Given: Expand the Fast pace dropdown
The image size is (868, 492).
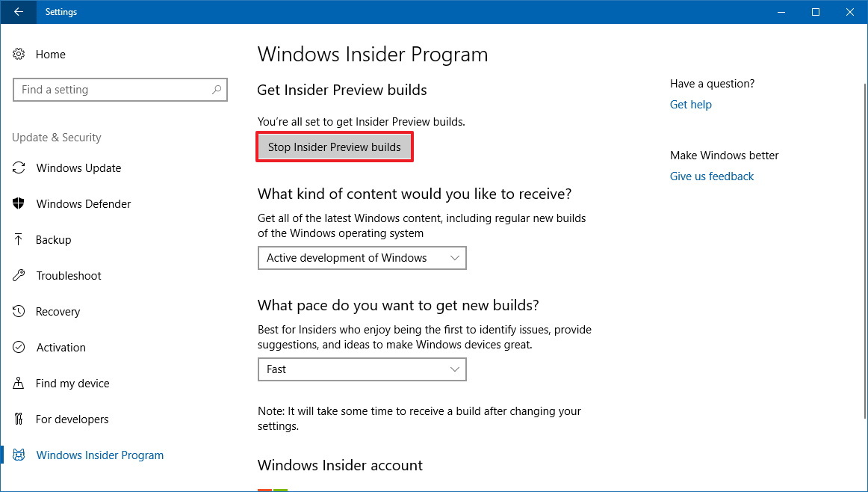Looking at the screenshot, I should coord(362,369).
